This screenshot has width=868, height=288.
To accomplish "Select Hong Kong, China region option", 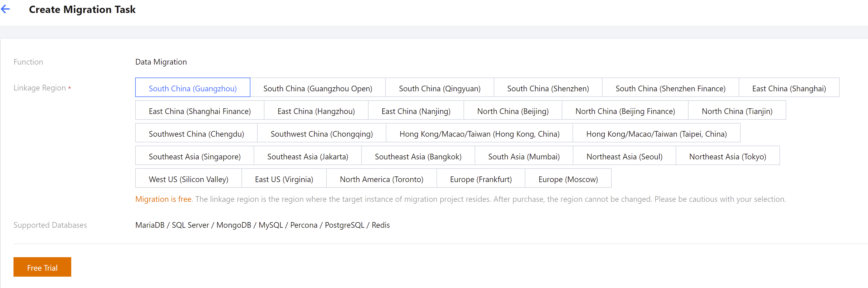I will 479,133.
